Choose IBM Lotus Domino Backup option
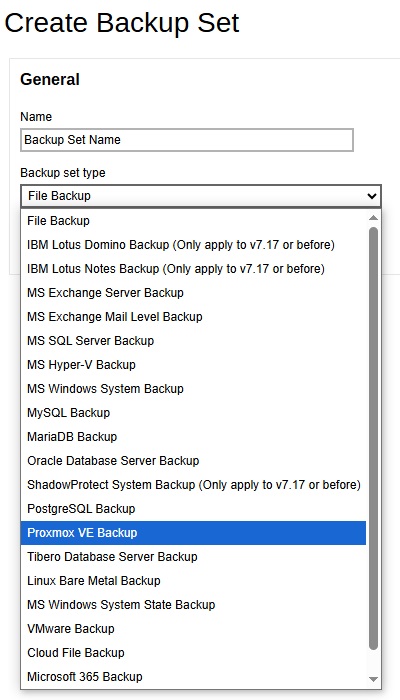Image resolution: width=400 pixels, height=700 pixels. click(193, 245)
